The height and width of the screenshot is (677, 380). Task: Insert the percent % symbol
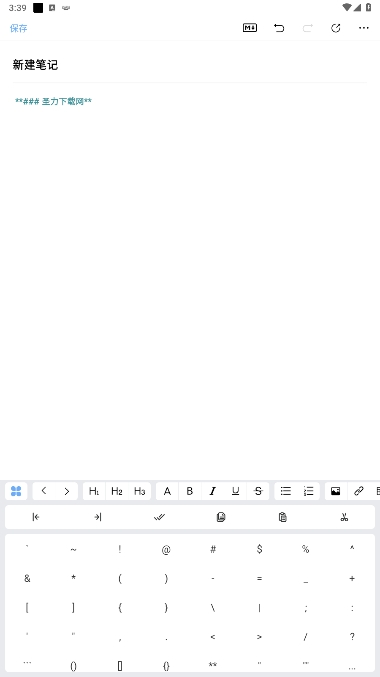tap(306, 549)
